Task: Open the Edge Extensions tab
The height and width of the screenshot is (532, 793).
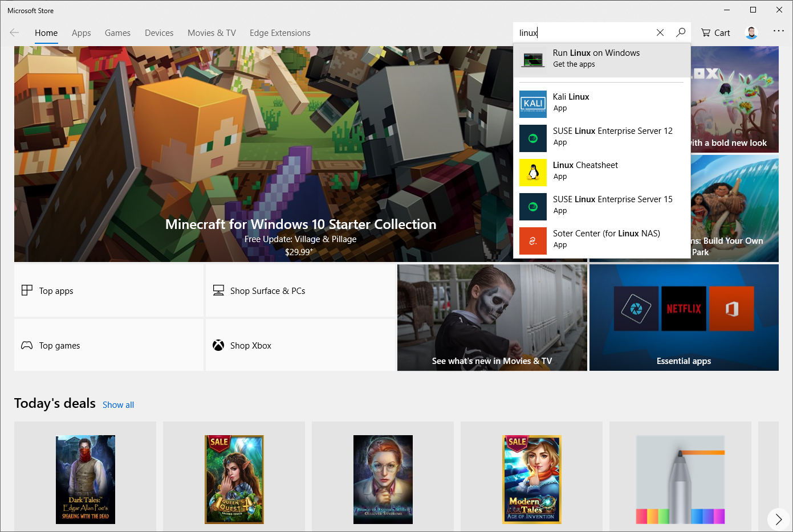Action: pos(280,33)
